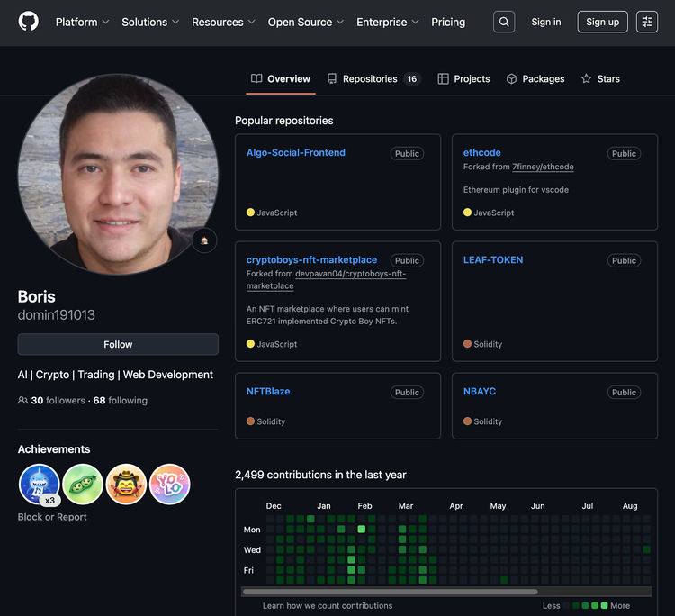
Task: Open the profile avatar photo
Action: click(x=117, y=173)
